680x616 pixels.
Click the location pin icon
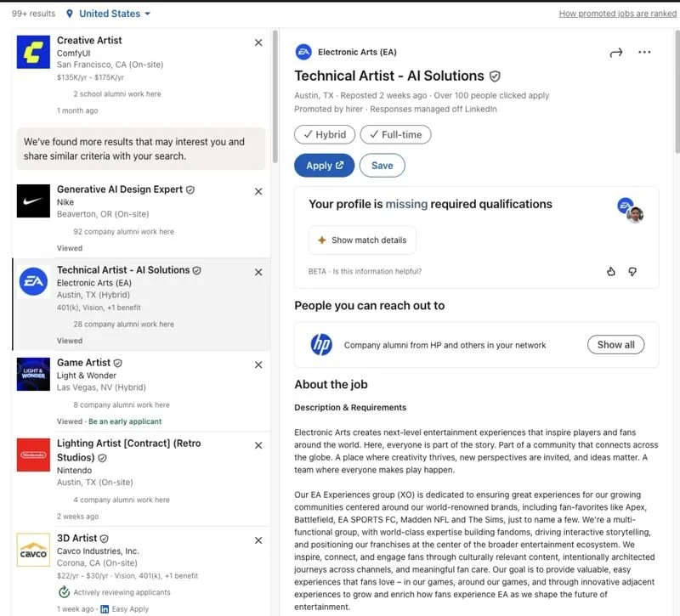(70, 14)
